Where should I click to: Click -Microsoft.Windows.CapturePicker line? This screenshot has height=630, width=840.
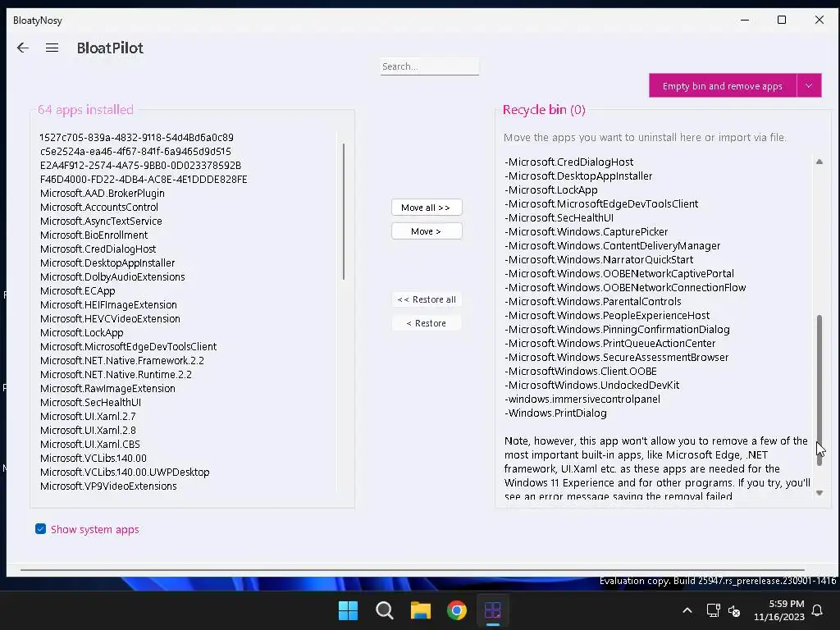(586, 231)
